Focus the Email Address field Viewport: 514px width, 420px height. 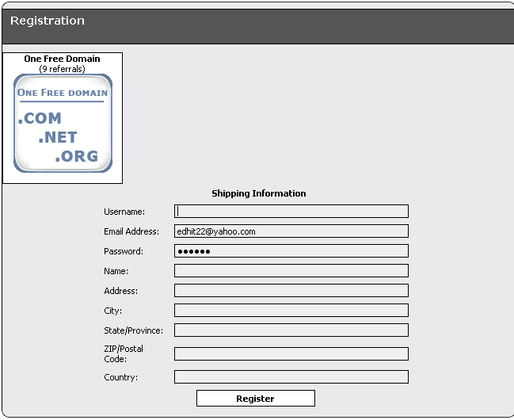coord(291,231)
